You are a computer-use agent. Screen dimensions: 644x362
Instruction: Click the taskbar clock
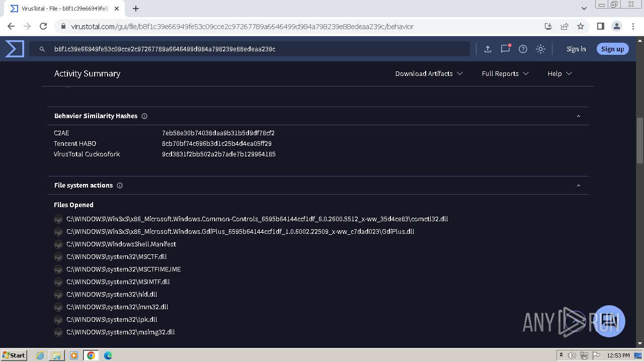point(618,355)
